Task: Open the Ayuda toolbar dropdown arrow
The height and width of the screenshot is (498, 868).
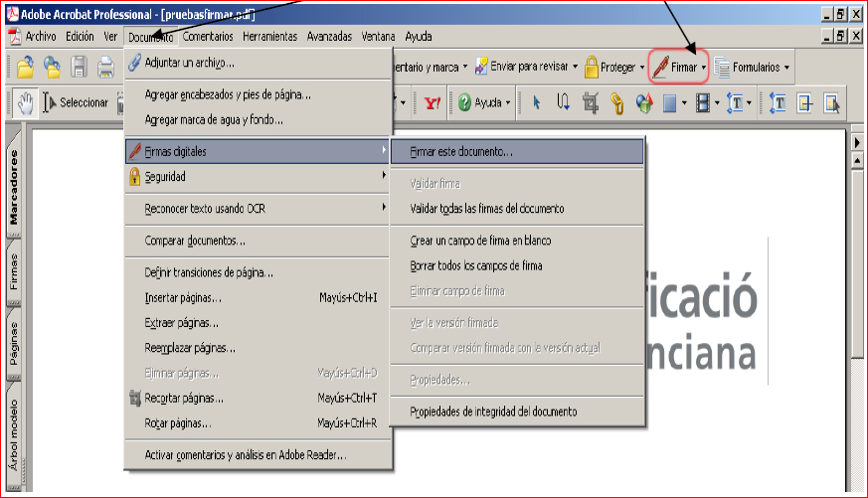Action: click(508, 103)
